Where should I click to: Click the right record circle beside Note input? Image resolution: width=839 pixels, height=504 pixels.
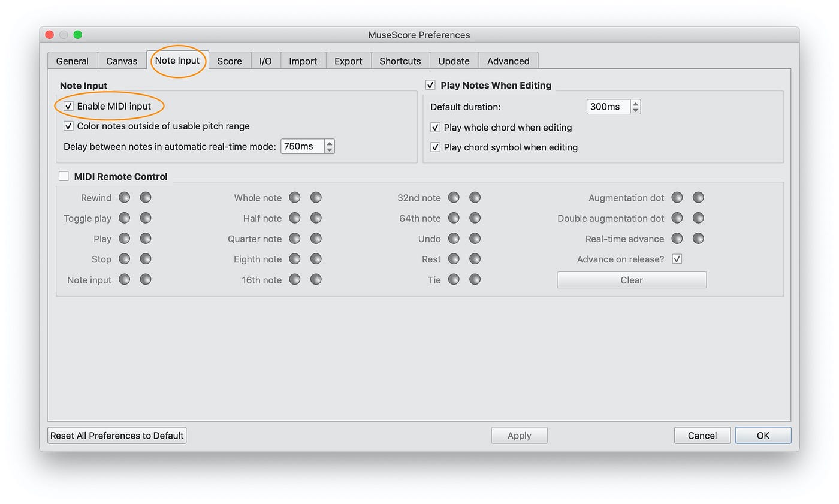pos(146,279)
